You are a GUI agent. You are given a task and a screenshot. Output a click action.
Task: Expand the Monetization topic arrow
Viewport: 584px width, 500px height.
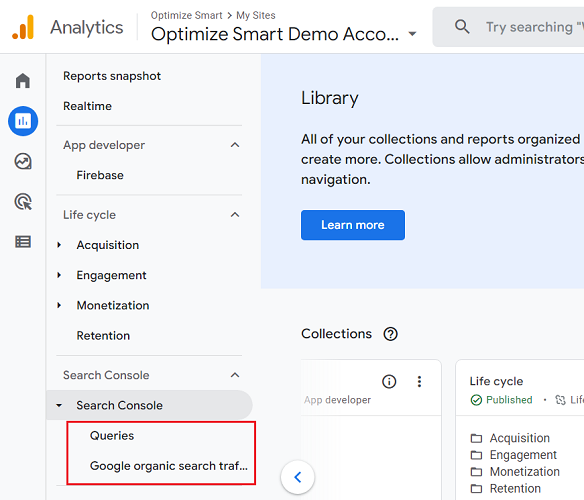click(59, 305)
